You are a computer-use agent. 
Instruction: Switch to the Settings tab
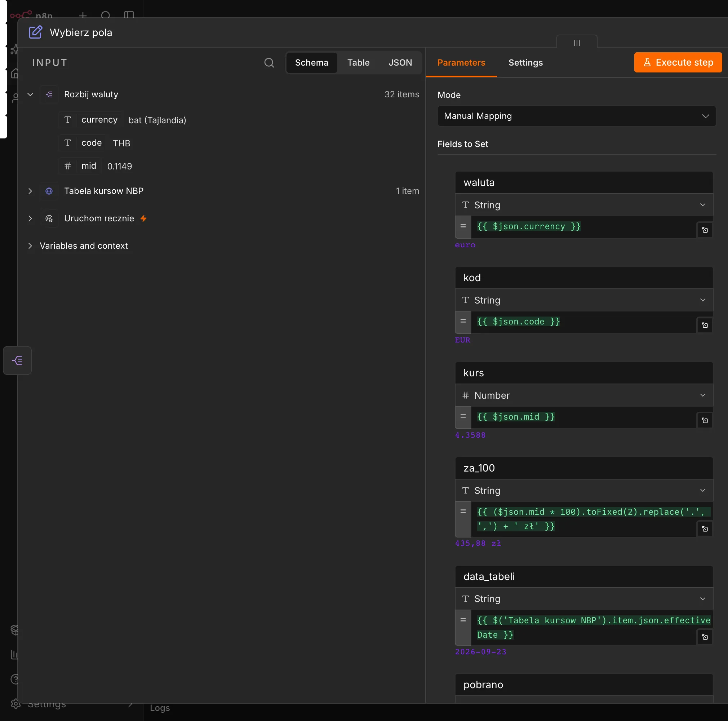click(525, 63)
